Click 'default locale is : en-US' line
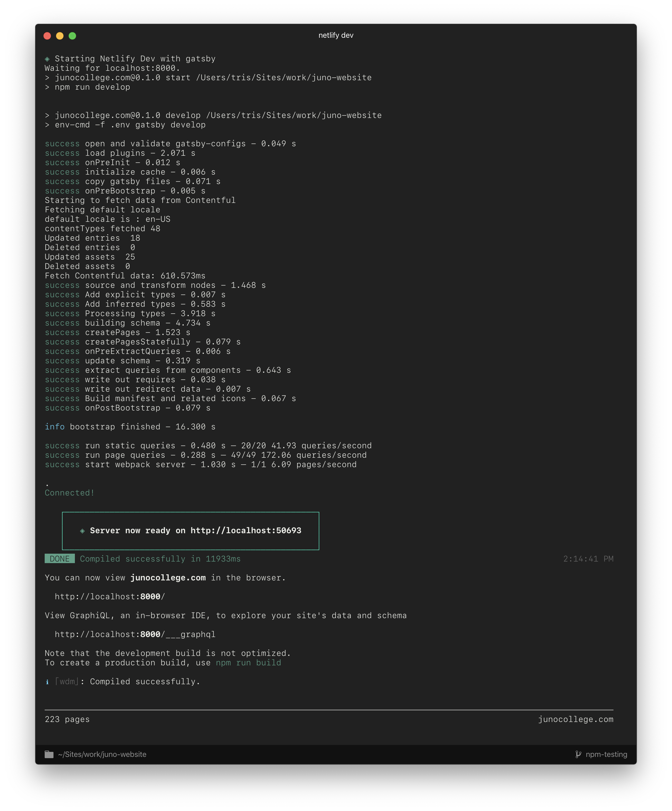This screenshot has width=672, height=811. point(107,219)
